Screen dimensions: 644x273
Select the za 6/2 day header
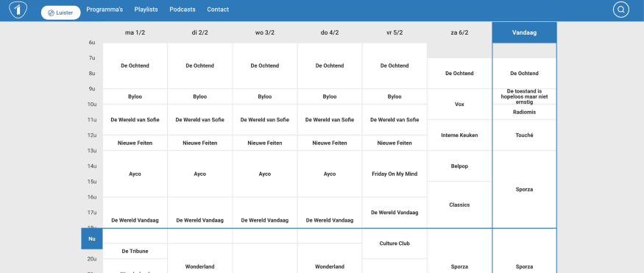459,32
